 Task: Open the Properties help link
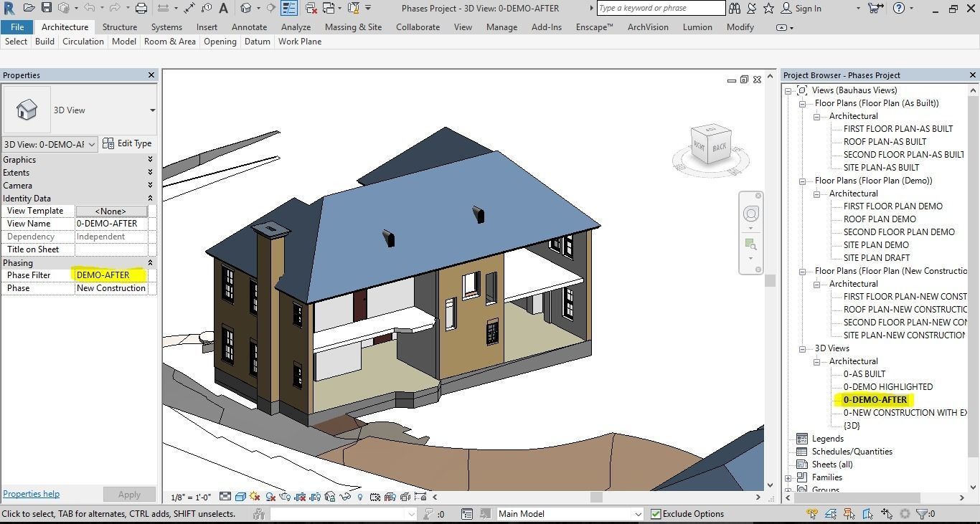[31, 493]
